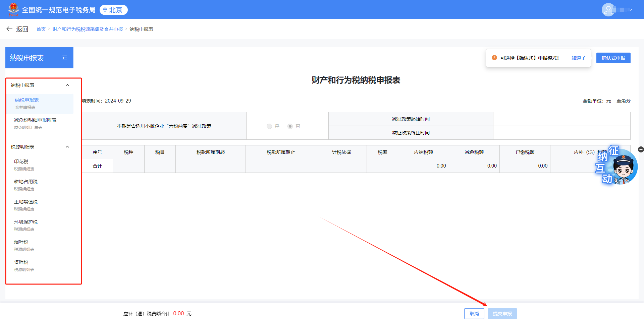
Task: Click the 北京 location pin badge
Action: click(x=113, y=10)
